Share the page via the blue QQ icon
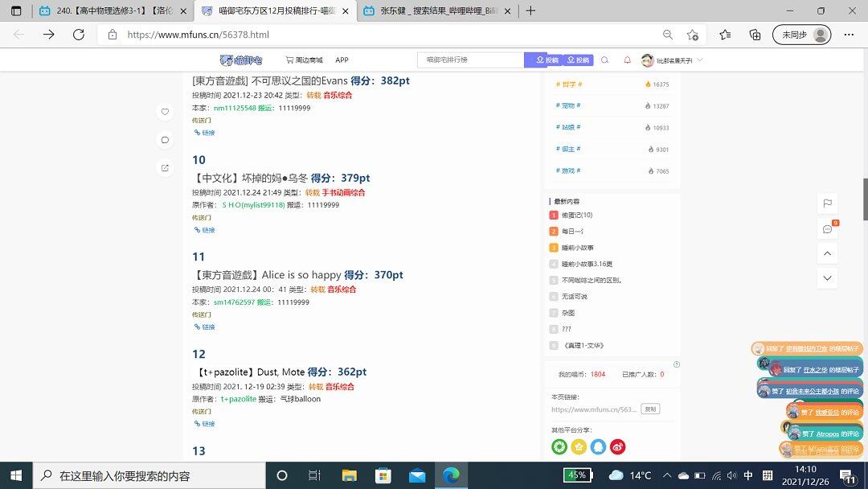This screenshot has height=489, width=868. [x=598, y=446]
